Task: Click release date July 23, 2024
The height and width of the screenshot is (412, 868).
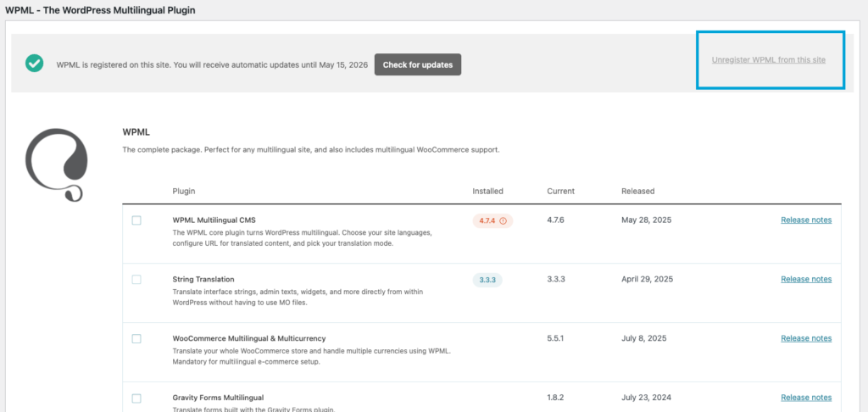Action: (646, 398)
